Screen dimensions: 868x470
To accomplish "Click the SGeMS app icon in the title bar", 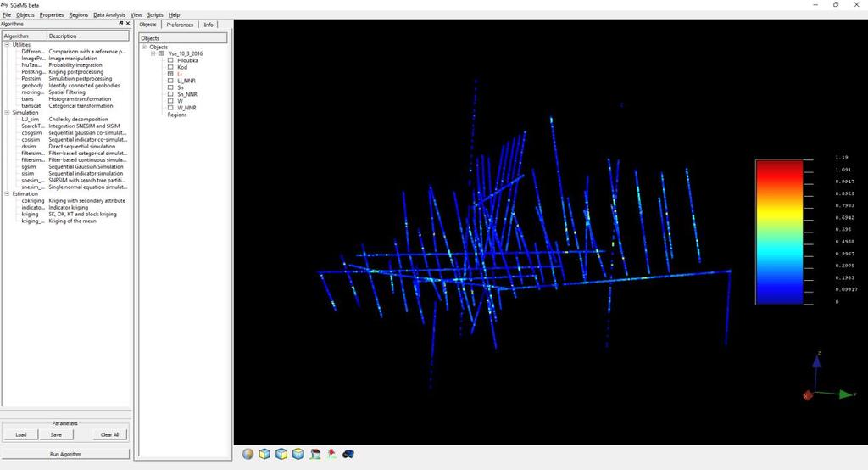I will tap(4, 4).
